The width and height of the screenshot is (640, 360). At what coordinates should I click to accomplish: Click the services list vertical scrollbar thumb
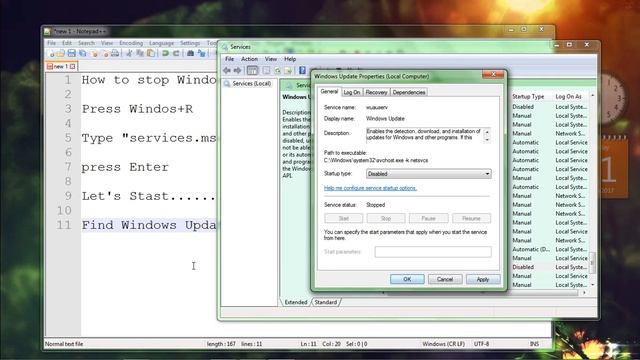click(592, 262)
